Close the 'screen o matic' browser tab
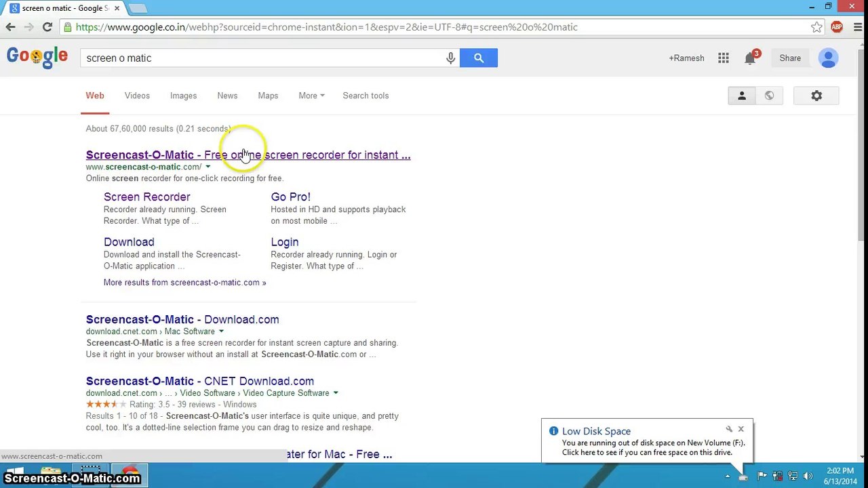 (x=117, y=8)
